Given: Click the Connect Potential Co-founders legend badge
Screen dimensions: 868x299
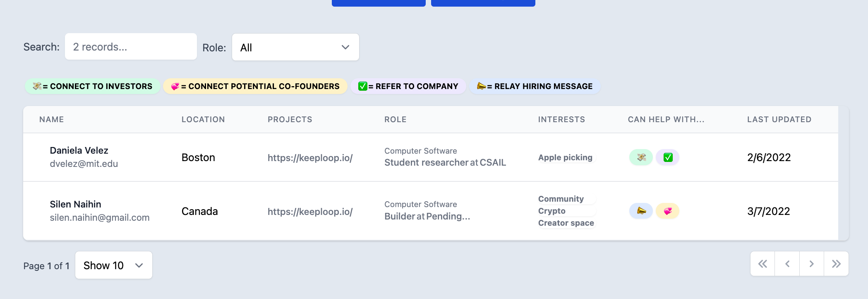Looking at the screenshot, I should [255, 86].
